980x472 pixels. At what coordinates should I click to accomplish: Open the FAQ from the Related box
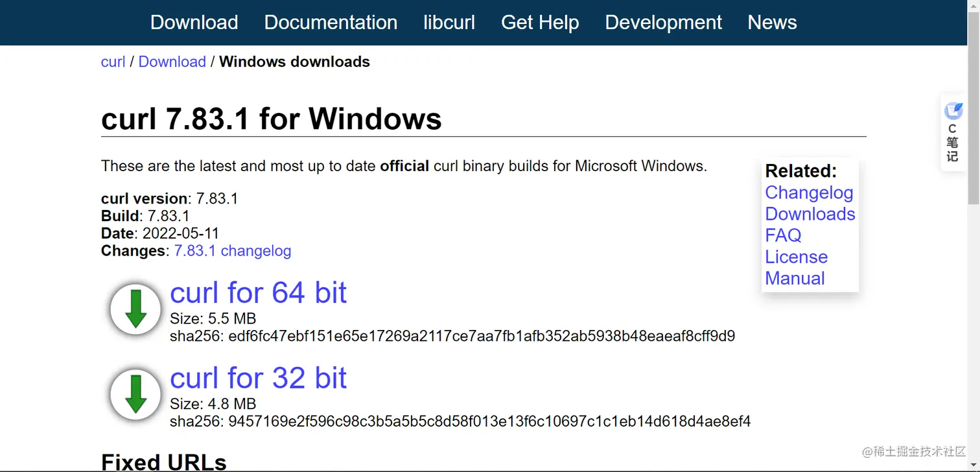[782, 235]
